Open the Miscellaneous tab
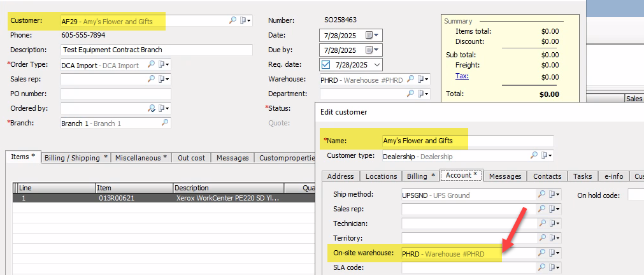644x275 pixels. click(141, 158)
